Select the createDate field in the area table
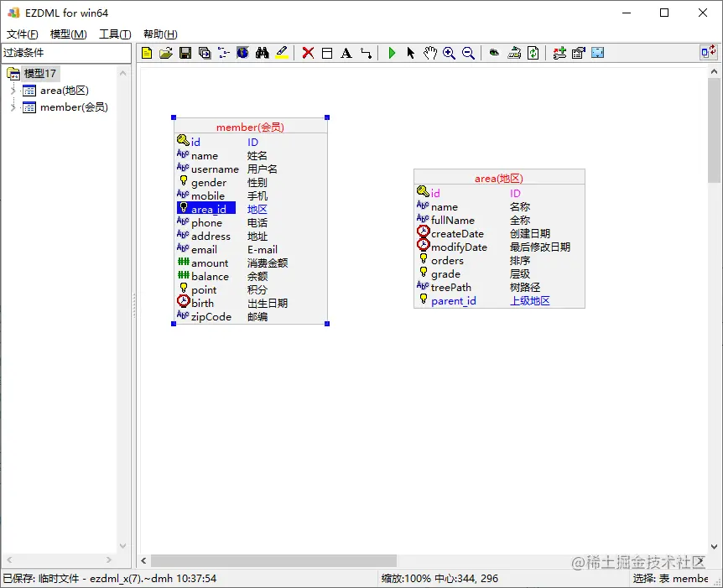 point(457,234)
